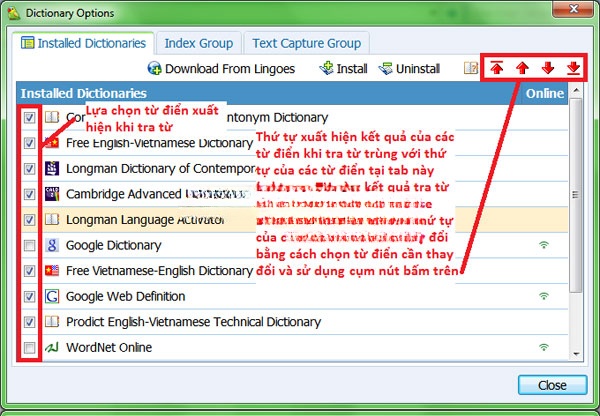Click the Move to bottom arrow icon

[573, 68]
